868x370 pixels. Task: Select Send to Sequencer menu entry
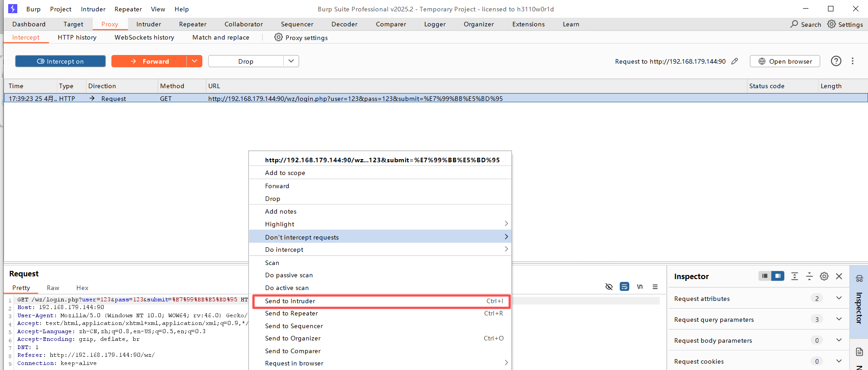tap(380, 326)
